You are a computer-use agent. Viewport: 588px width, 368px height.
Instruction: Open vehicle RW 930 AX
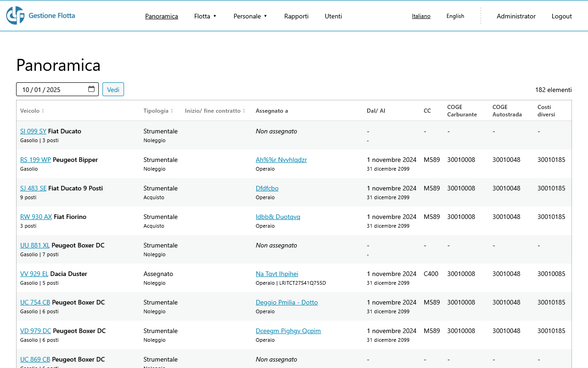(x=36, y=217)
